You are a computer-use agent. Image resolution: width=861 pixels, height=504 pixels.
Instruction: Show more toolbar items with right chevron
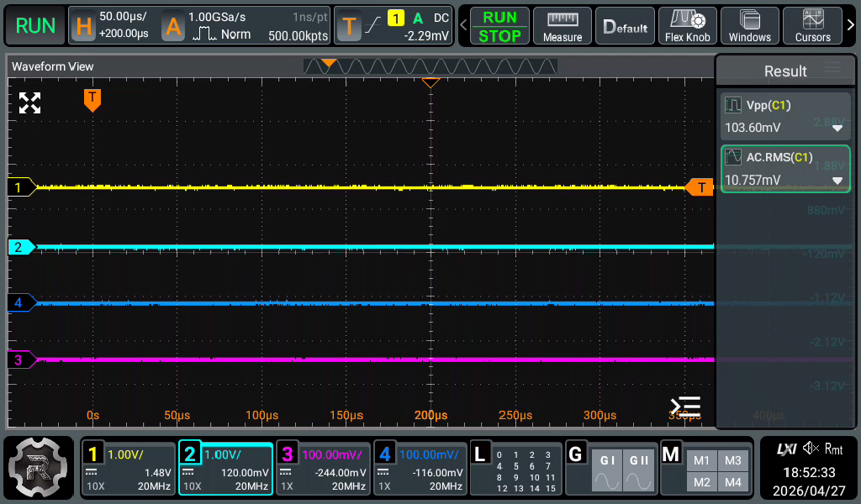(x=851, y=25)
